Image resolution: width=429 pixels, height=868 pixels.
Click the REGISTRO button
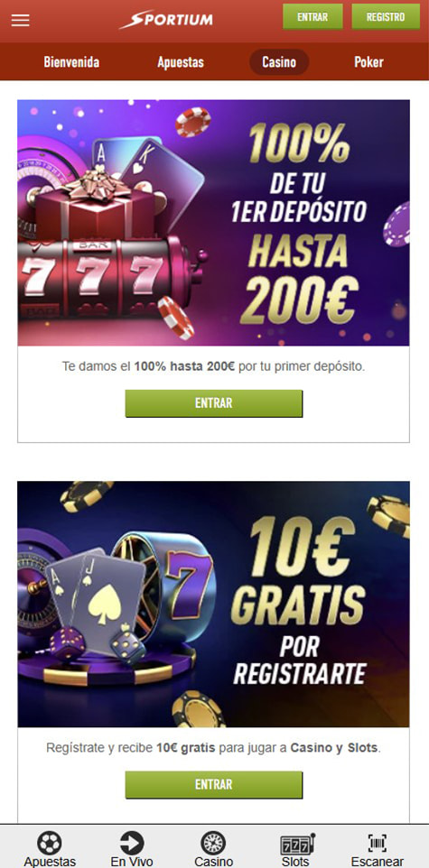point(386,16)
